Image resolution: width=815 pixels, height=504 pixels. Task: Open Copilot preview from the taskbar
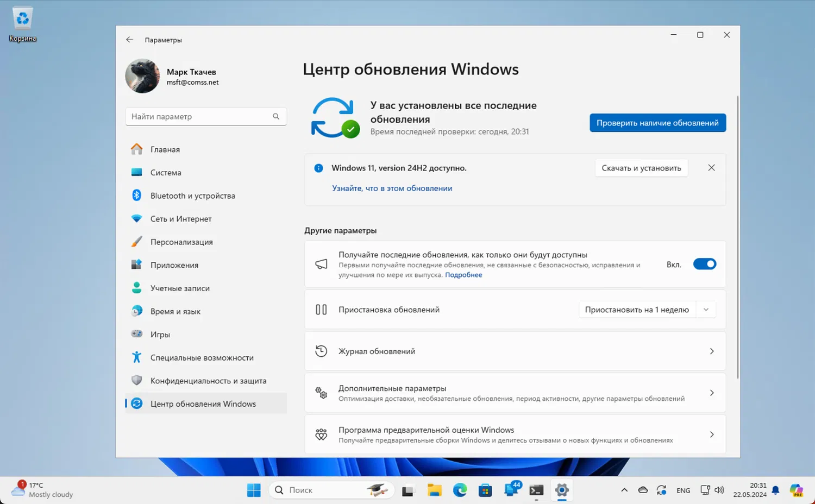click(797, 490)
